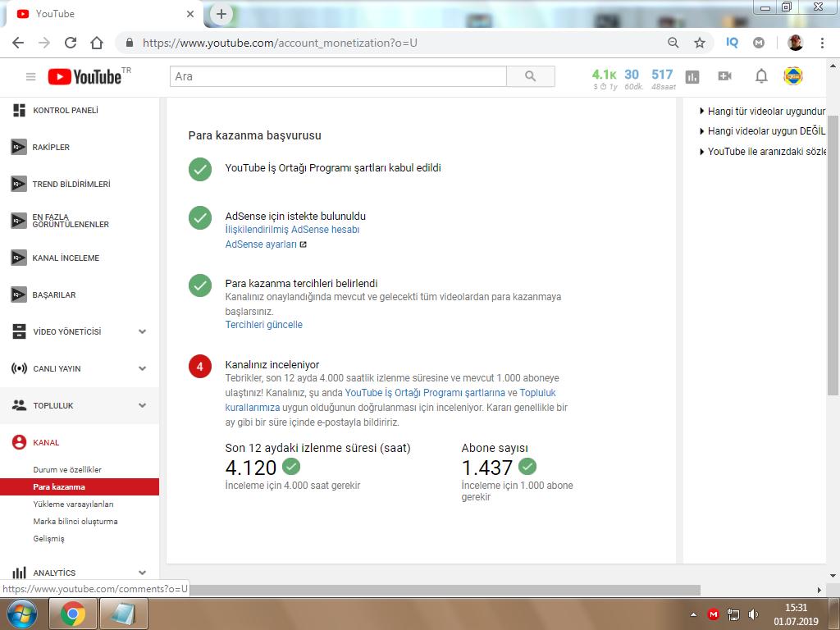Click the Kanal red person icon

(x=19, y=442)
